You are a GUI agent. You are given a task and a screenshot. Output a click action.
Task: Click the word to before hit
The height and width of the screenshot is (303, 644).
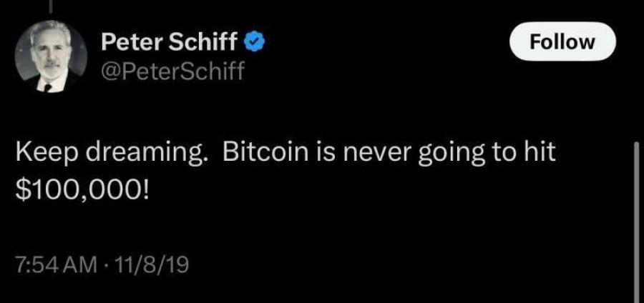[x=499, y=154]
